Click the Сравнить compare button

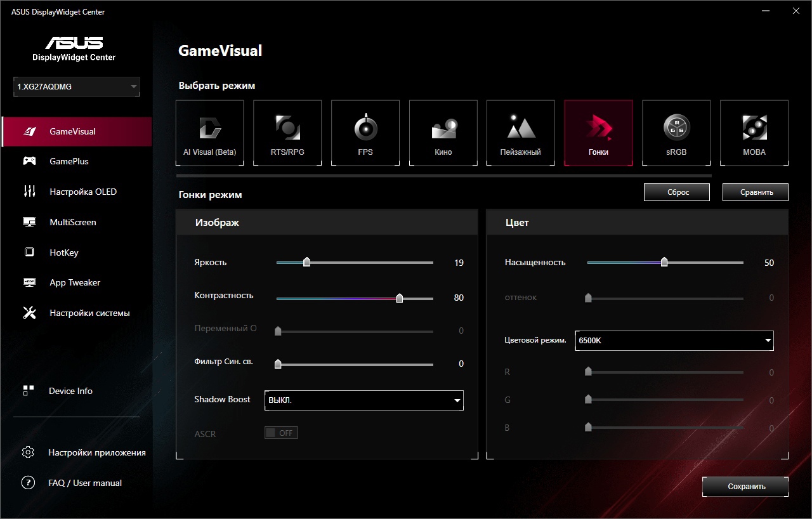[x=755, y=192]
